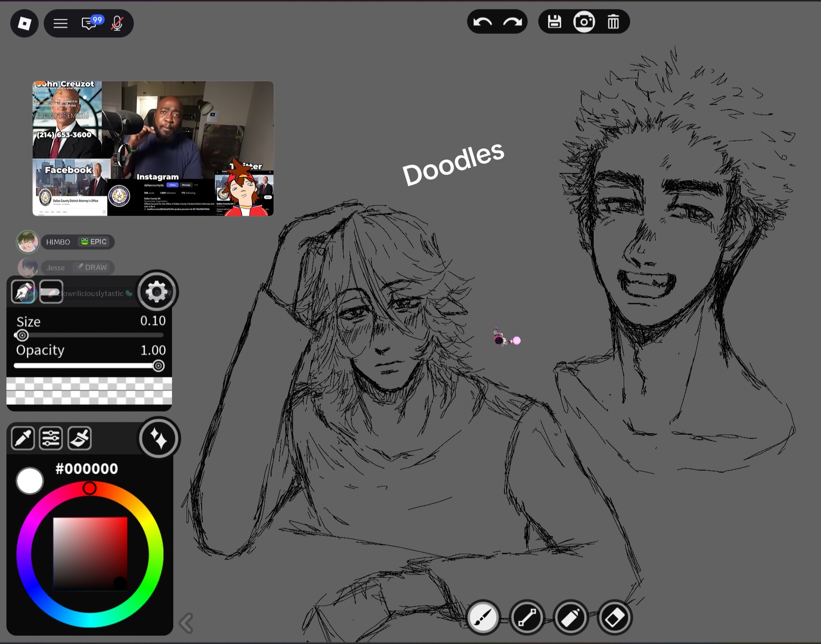
Task: Click the white color swatch
Action: coord(30,481)
